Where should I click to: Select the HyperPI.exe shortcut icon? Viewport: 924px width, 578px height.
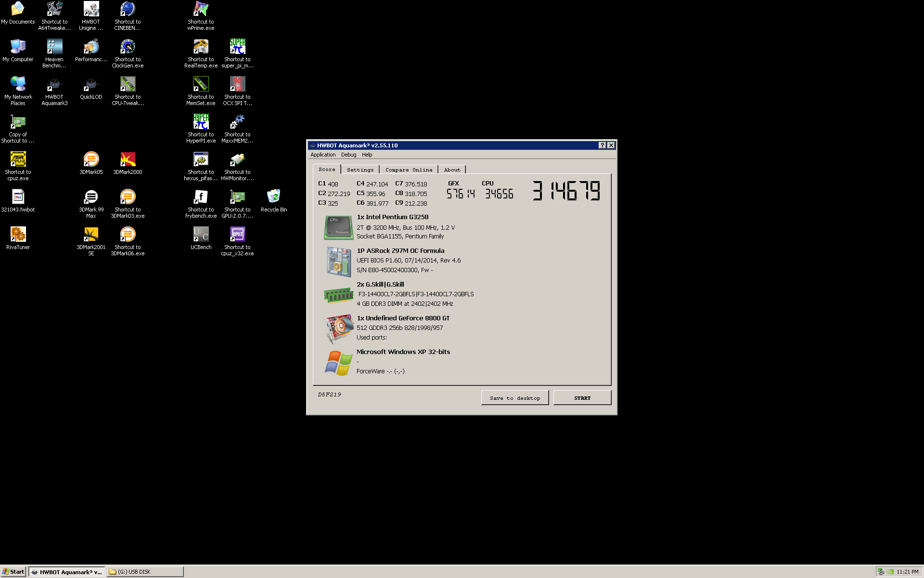201,128
